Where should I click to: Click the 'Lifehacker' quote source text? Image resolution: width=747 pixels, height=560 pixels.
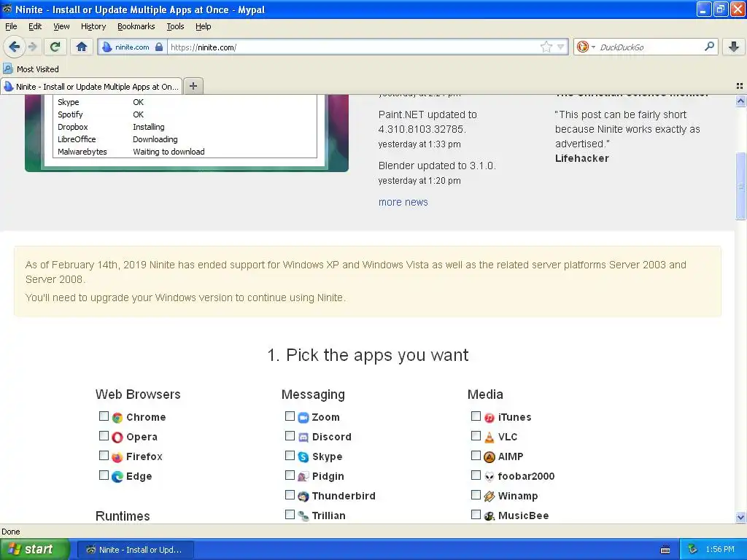581,158
